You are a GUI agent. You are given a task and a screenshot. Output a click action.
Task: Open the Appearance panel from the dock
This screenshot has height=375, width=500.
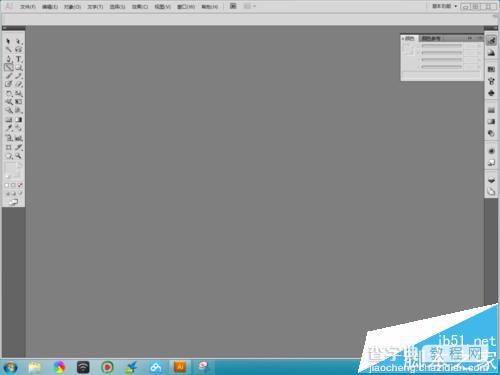(491, 151)
